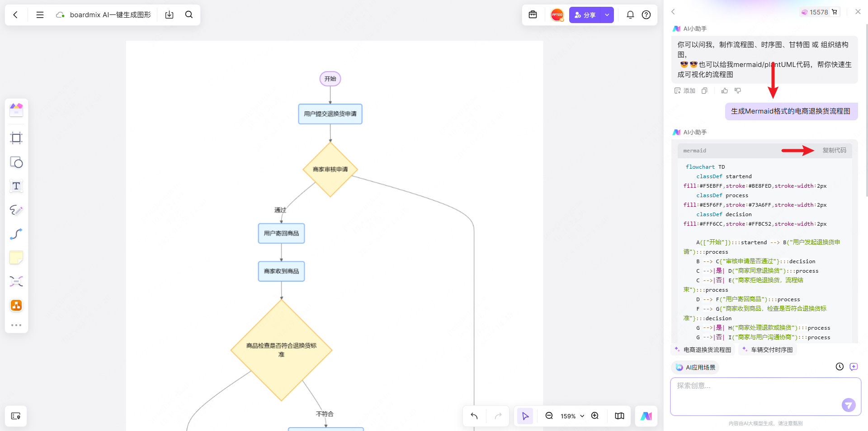This screenshot has height=431, width=868.
Task: Zoom in on the canvas
Action: click(595, 416)
